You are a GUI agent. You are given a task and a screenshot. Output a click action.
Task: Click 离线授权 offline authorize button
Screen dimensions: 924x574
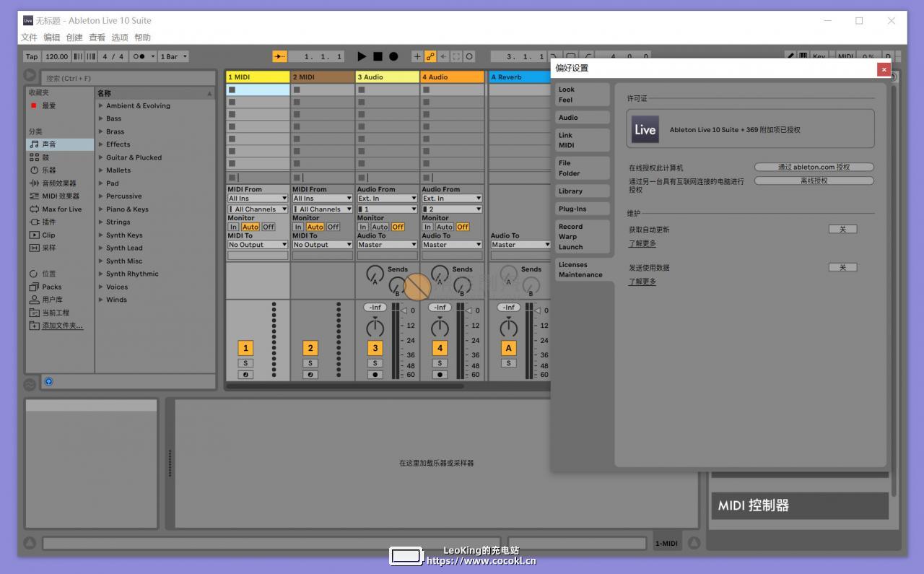[x=814, y=181]
